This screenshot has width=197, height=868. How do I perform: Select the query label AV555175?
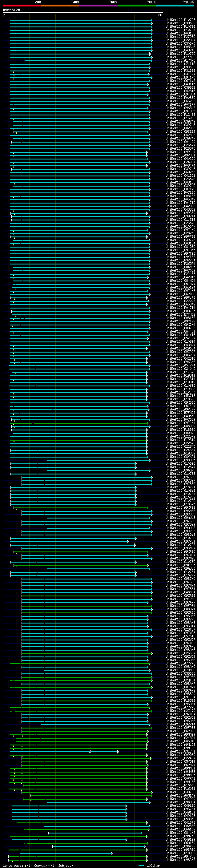coord(11,10)
